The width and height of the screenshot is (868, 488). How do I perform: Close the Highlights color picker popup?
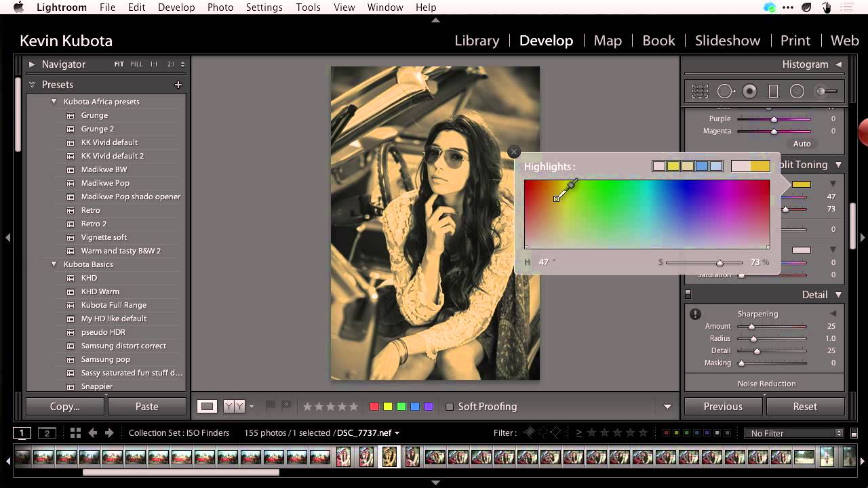pyautogui.click(x=514, y=152)
